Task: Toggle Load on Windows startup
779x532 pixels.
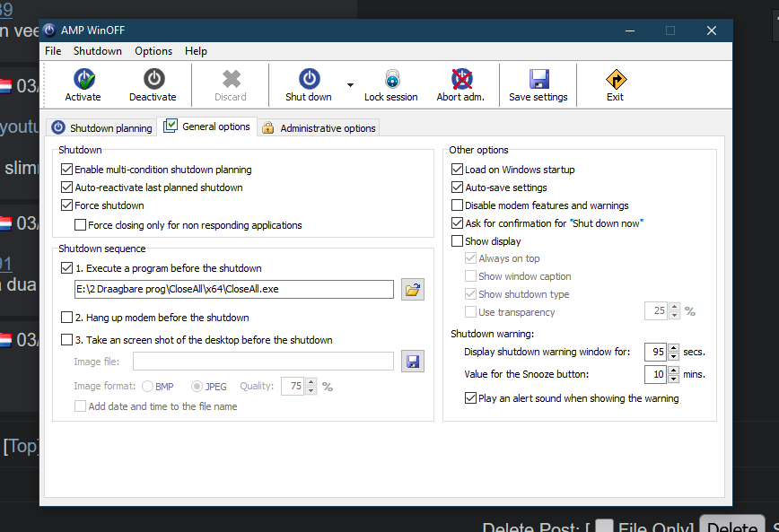Action: coord(457,170)
